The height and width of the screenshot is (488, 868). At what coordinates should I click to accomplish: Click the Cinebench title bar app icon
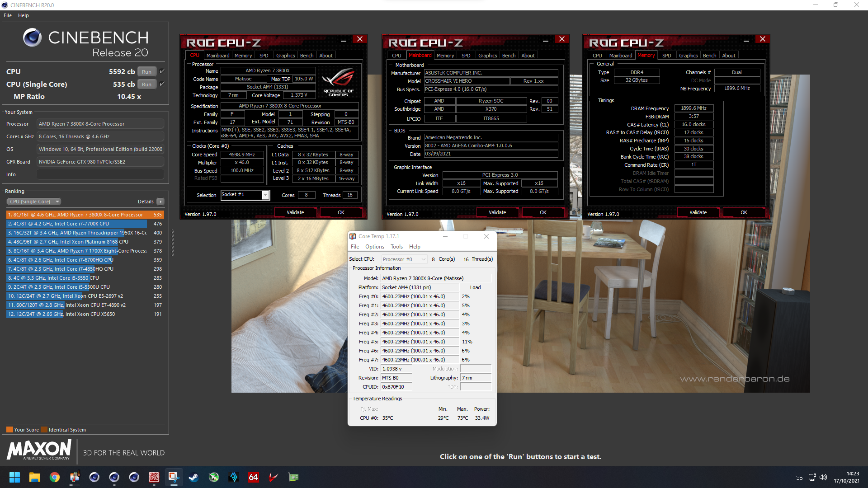[x=5, y=5]
